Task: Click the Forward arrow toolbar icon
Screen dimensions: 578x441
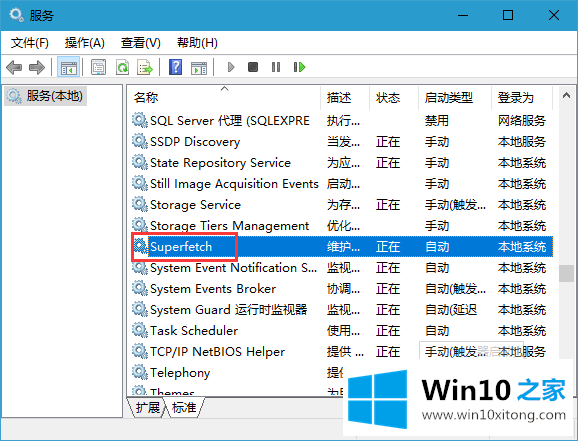Action: tap(36, 67)
